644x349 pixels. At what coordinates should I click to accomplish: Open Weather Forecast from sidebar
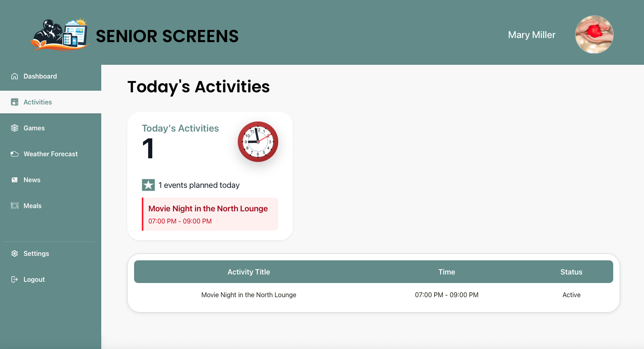tap(51, 154)
